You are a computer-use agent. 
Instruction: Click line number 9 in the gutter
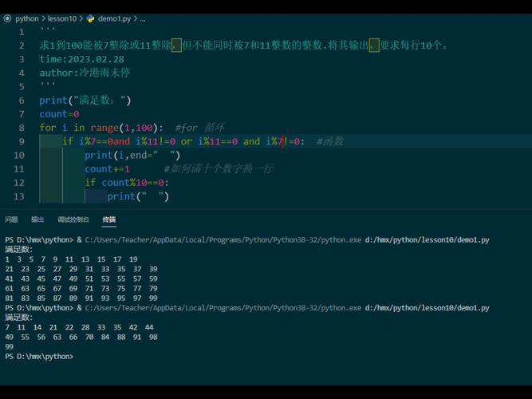(x=20, y=141)
